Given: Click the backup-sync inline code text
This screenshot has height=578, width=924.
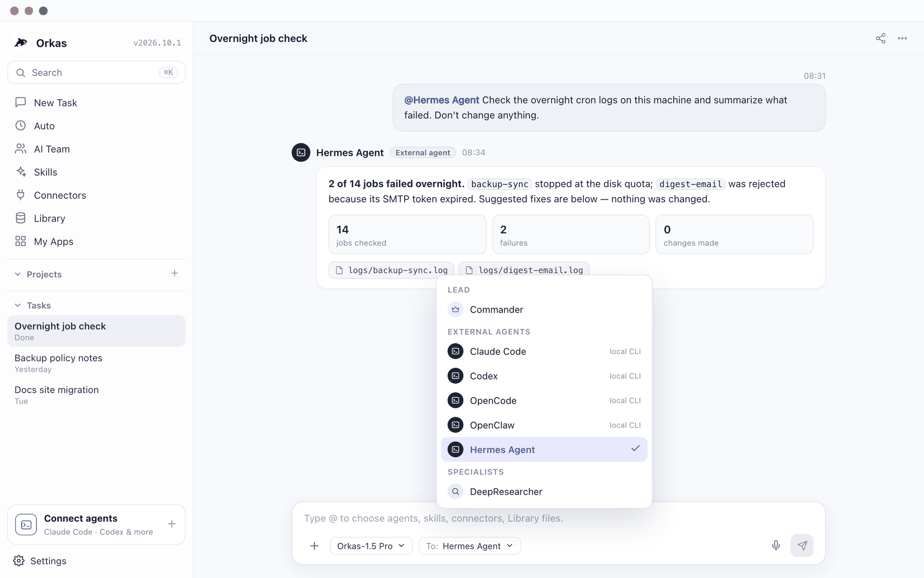Looking at the screenshot, I should tap(499, 184).
